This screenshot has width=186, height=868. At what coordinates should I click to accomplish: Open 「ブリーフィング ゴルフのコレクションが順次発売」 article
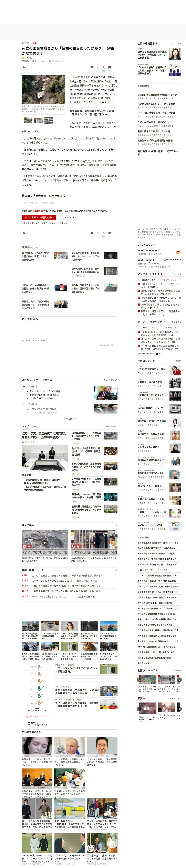[77, 670]
